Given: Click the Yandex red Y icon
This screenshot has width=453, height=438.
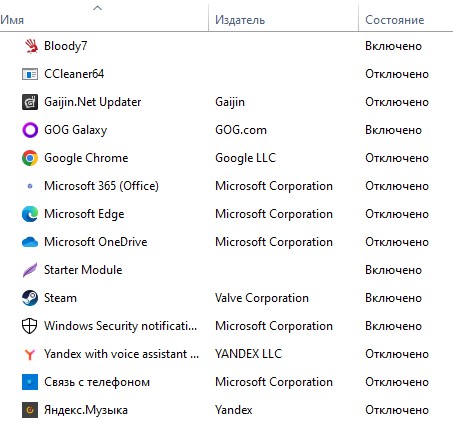Looking at the screenshot, I should point(30,354).
